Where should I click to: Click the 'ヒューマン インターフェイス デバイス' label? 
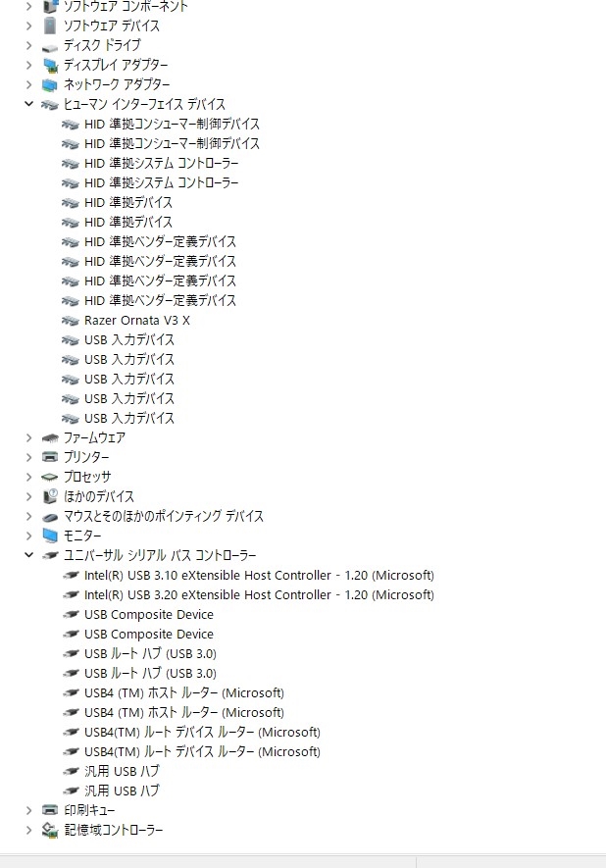click(144, 104)
